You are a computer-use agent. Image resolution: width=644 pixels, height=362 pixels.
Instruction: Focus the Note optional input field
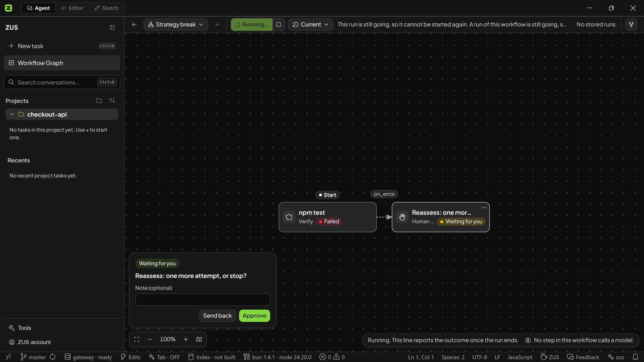[x=202, y=300]
